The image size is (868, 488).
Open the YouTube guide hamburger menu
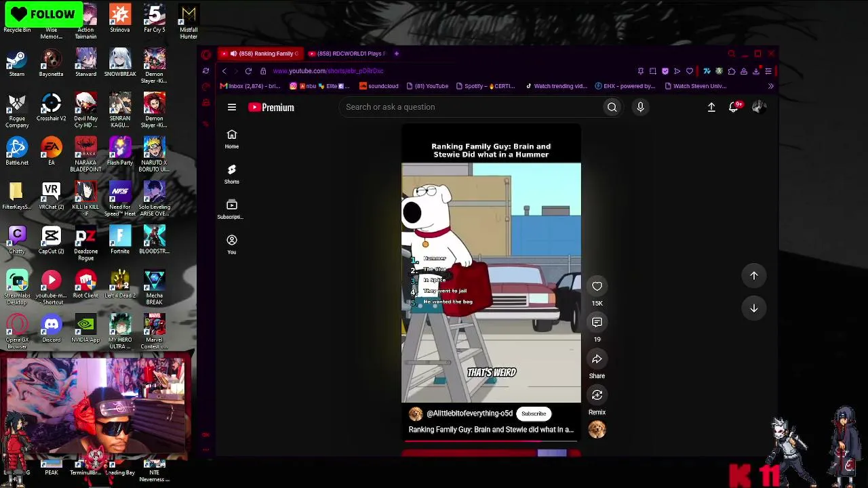pos(232,107)
